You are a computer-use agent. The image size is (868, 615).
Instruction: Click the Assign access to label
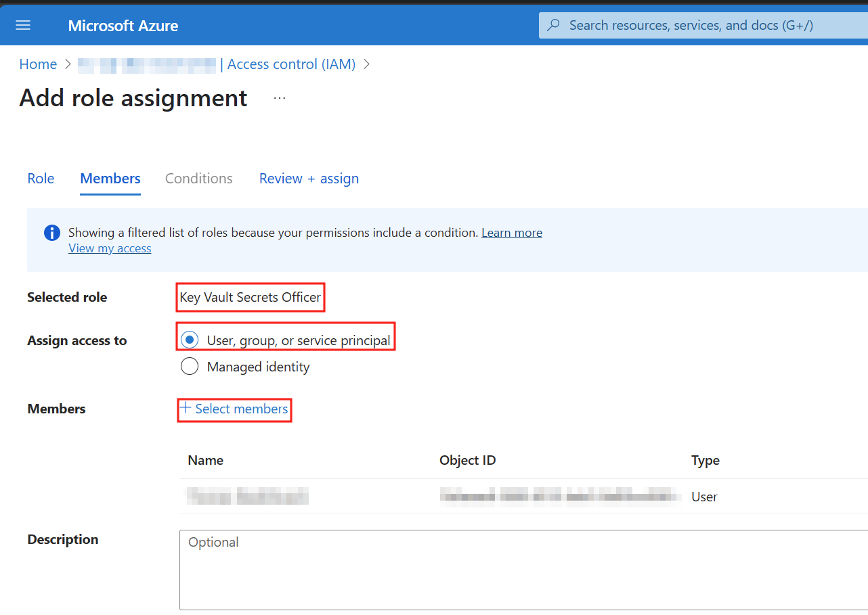pyautogui.click(x=77, y=340)
